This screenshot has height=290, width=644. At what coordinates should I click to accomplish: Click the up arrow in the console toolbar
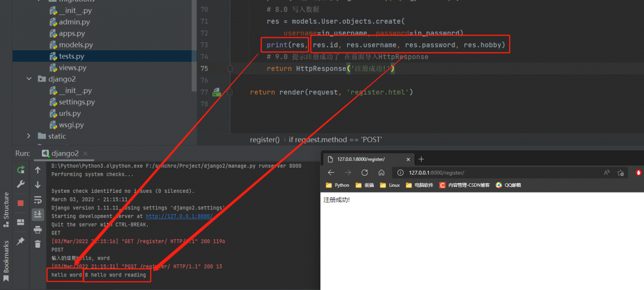click(38, 170)
